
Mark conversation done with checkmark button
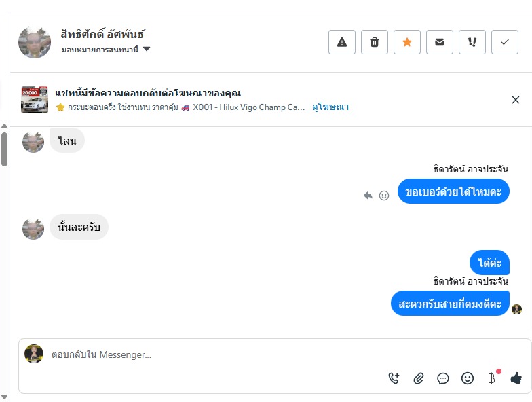tap(505, 42)
